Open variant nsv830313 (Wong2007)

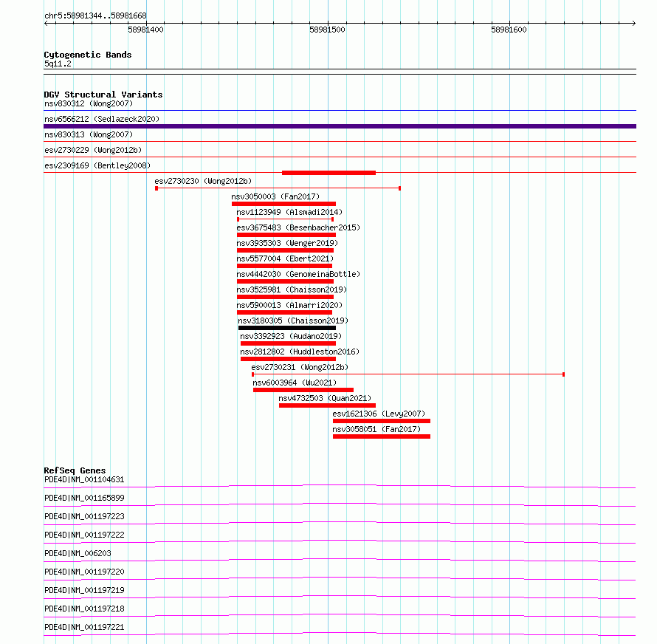pos(89,134)
